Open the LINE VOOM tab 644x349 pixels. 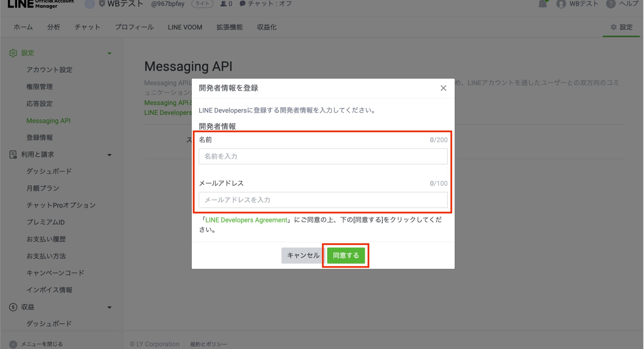coord(185,27)
